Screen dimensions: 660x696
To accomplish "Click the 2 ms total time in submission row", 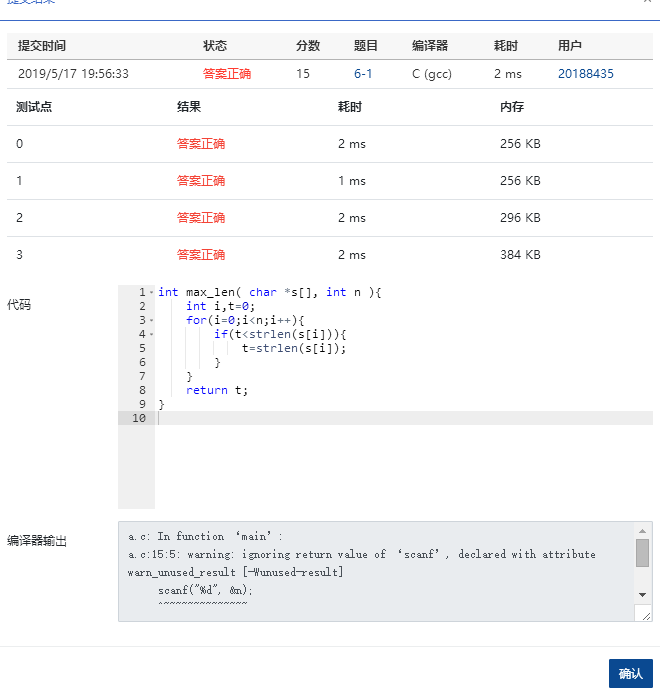I will (x=508, y=74).
